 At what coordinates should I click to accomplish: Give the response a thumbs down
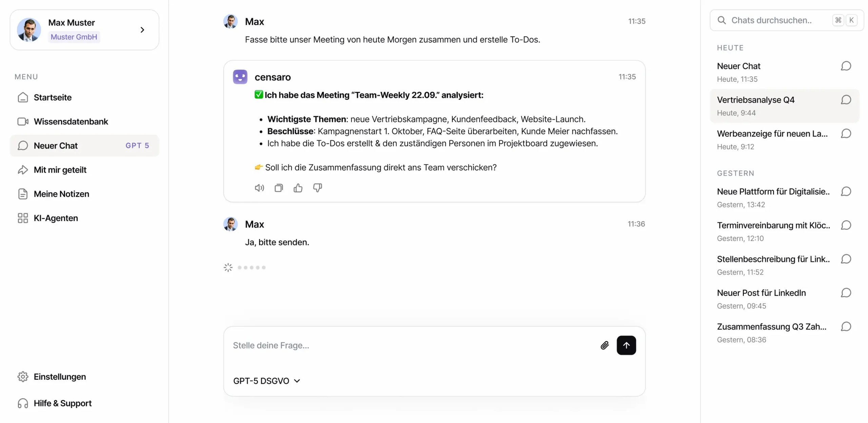click(x=317, y=188)
